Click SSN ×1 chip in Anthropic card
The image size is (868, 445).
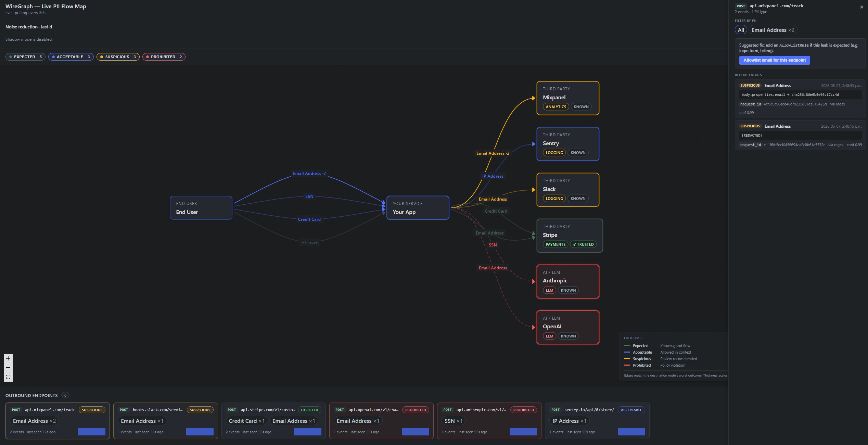click(454, 421)
